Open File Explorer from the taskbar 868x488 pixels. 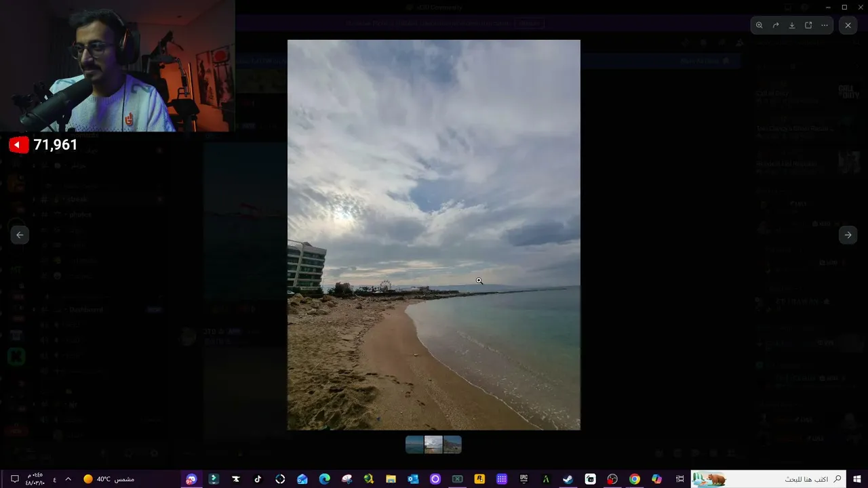click(x=391, y=479)
